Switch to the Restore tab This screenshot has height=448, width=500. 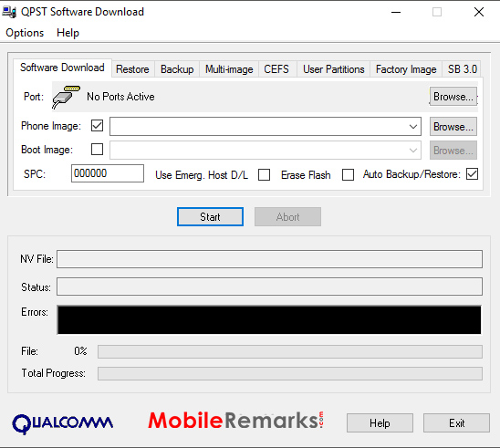[132, 69]
